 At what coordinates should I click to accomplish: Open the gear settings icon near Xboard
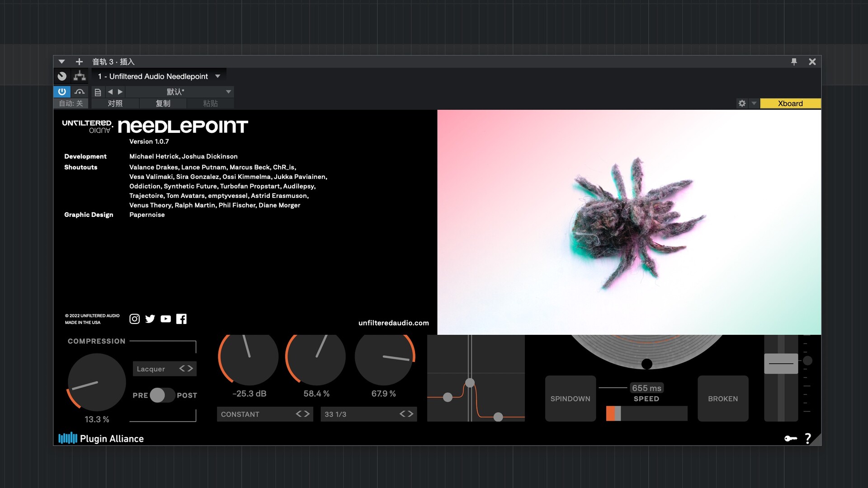pyautogui.click(x=742, y=103)
